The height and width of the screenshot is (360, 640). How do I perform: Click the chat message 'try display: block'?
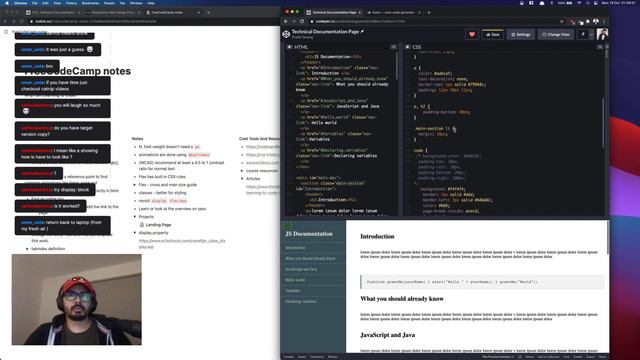click(x=55, y=190)
